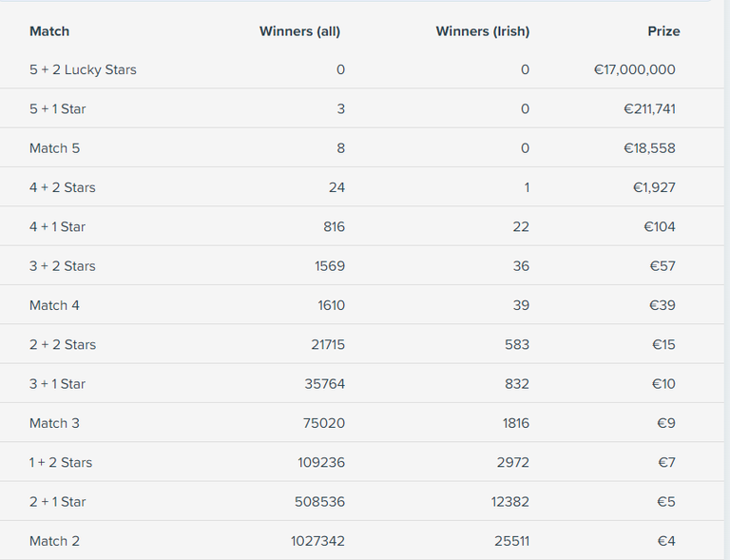730x560 pixels.
Task: Select the 5 + 2 Lucky Stars row label
Action: pyautogui.click(x=83, y=69)
